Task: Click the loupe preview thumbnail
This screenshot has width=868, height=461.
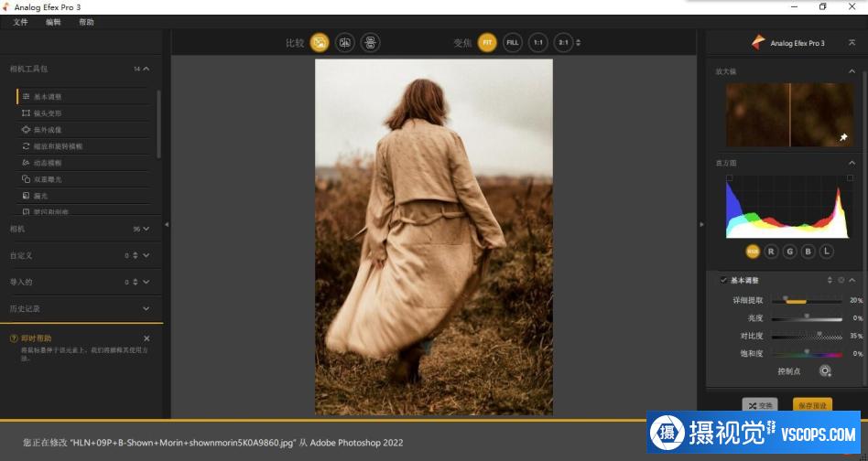Action: [789, 115]
